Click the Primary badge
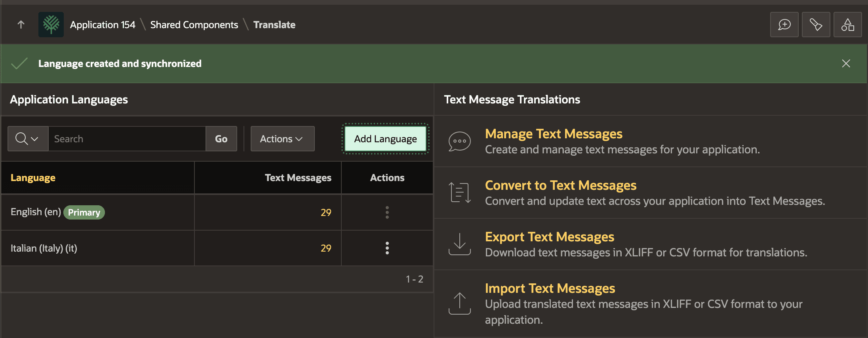The width and height of the screenshot is (868, 338). (x=84, y=212)
